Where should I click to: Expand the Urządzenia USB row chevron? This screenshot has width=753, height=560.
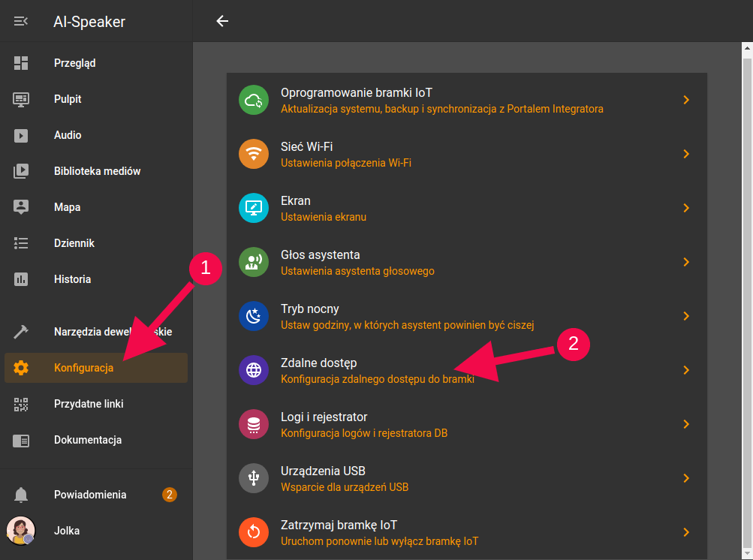point(686,478)
